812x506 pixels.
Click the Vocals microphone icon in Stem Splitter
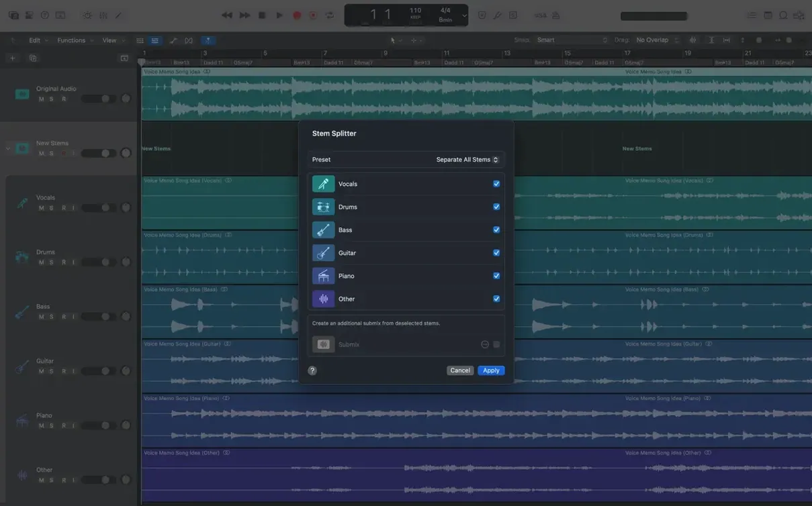click(x=323, y=184)
